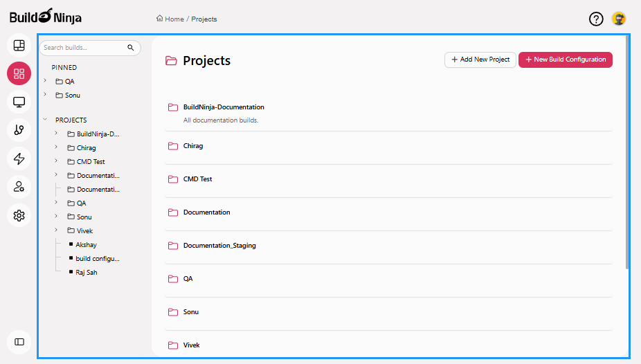
Task: Collapse the PROJECTS tree section
Action: pos(45,120)
